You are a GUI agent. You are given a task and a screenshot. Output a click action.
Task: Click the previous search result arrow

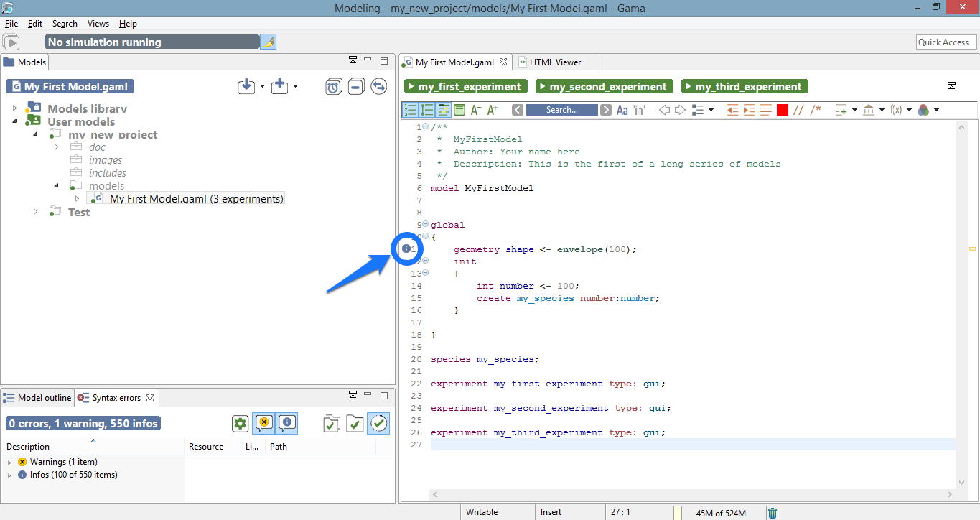(x=518, y=110)
